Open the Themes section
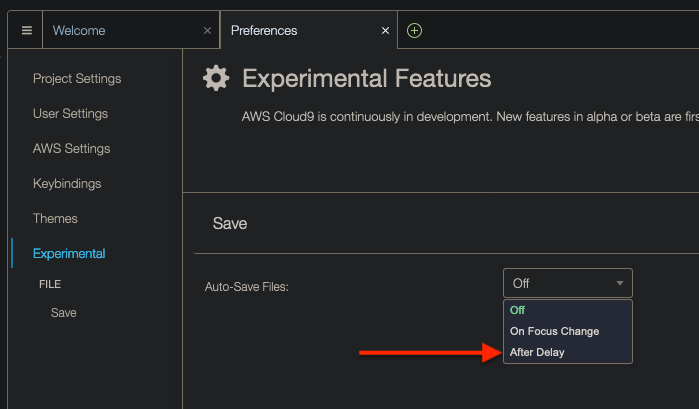699x409 pixels. click(x=55, y=219)
